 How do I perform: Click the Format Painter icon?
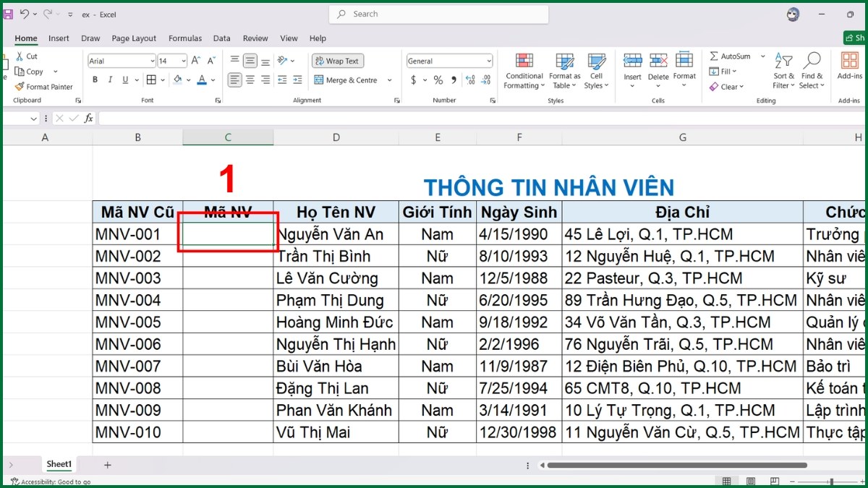20,87
